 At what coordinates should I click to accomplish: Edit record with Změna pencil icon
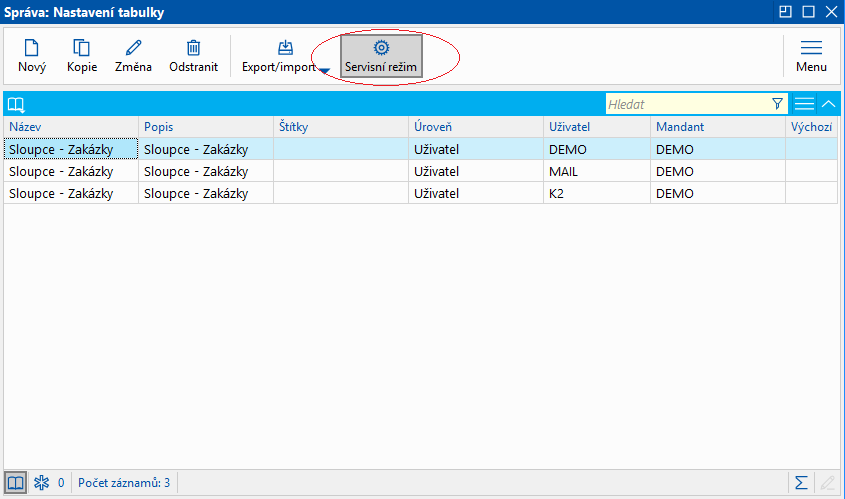point(133,56)
